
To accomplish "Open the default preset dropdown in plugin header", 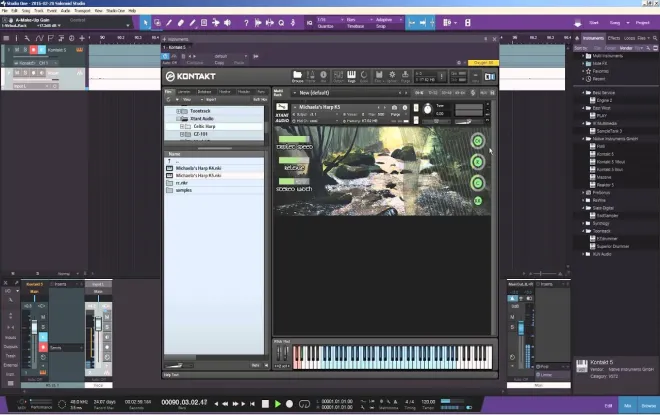I will pyautogui.click(x=231, y=56).
